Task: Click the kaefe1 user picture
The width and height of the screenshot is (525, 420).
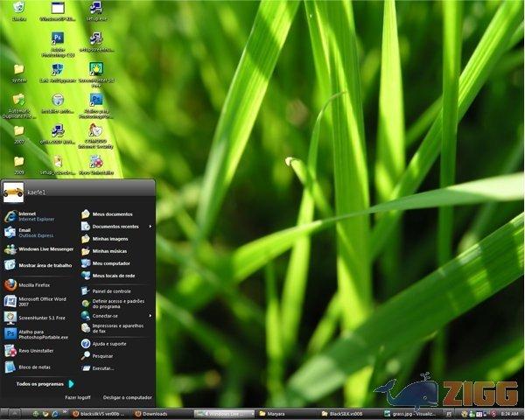Action: pyautogui.click(x=13, y=190)
